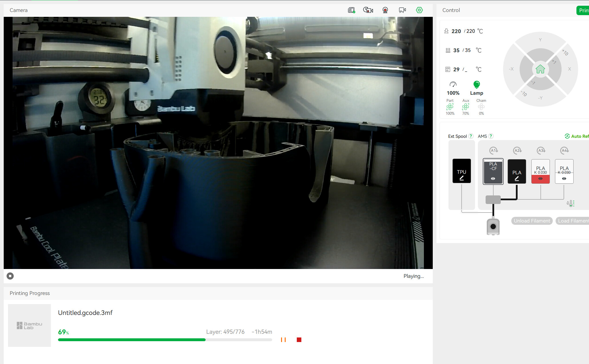This screenshot has width=589, height=364.
Task: Open the print speed gauge icon
Action: 453,84
